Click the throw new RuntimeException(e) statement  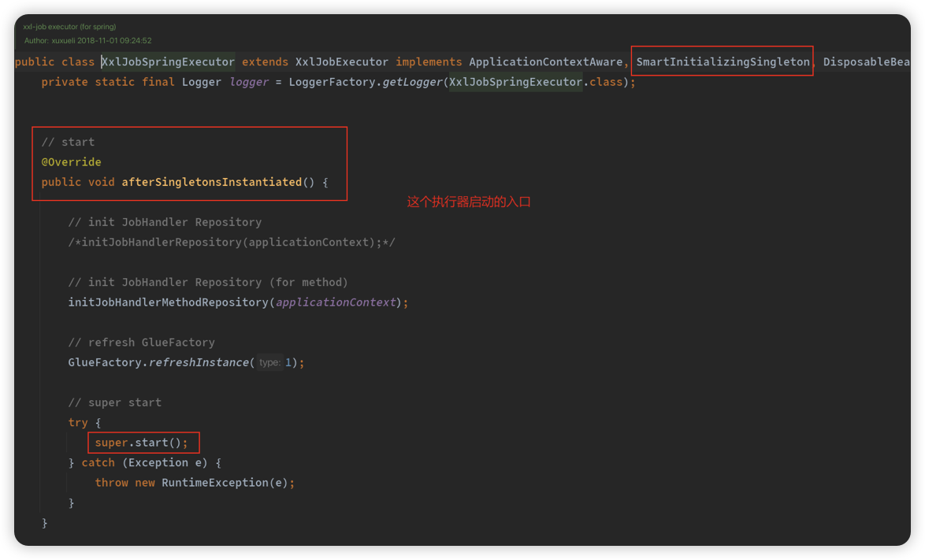[x=195, y=483]
